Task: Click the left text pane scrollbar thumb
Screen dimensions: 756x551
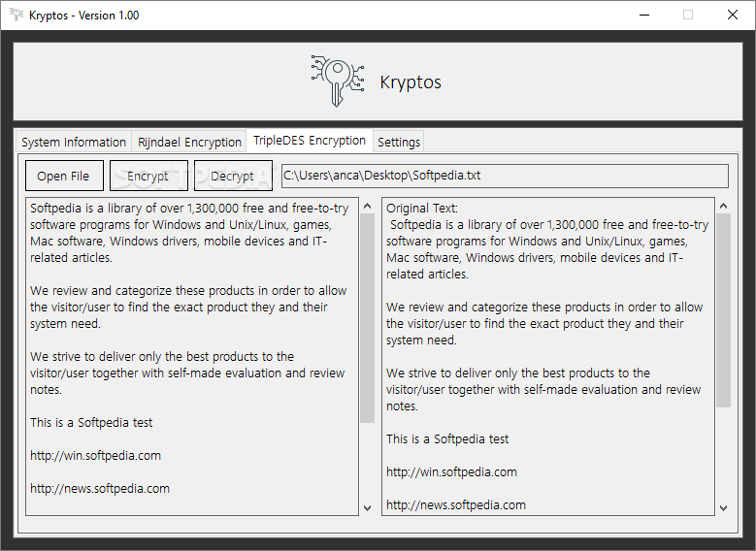Action: (x=368, y=318)
